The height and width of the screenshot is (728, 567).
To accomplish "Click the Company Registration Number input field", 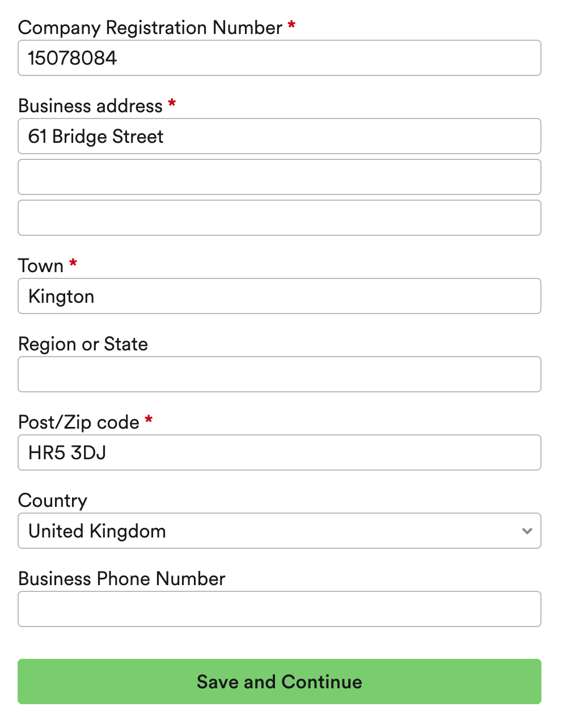I will click(x=279, y=58).
